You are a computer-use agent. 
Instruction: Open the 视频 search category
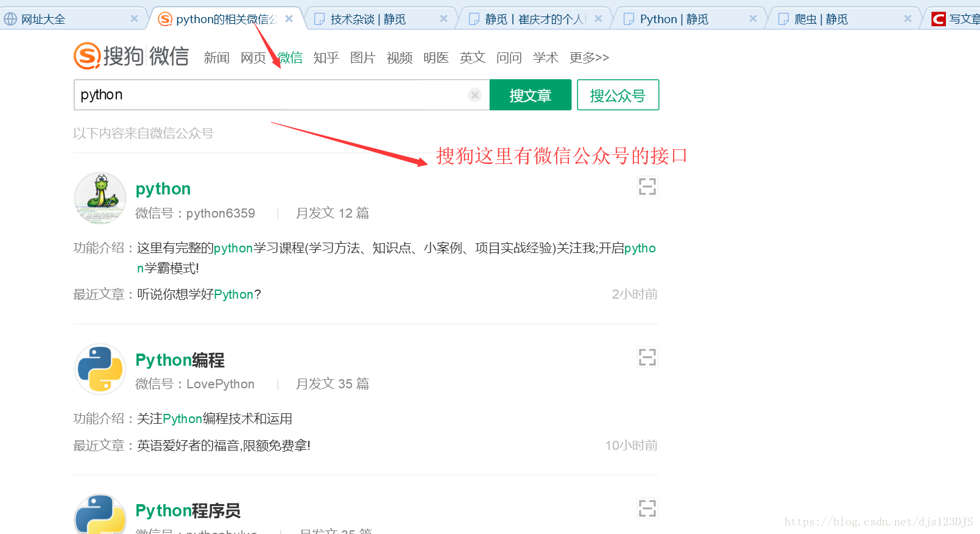[400, 58]
